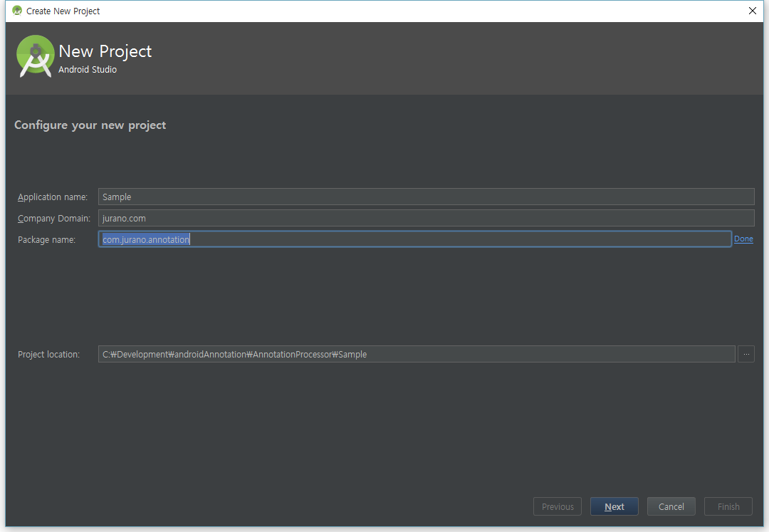The image size is (769, 532).
Task: Click the Previous button
Action: [x=558, y=506]
